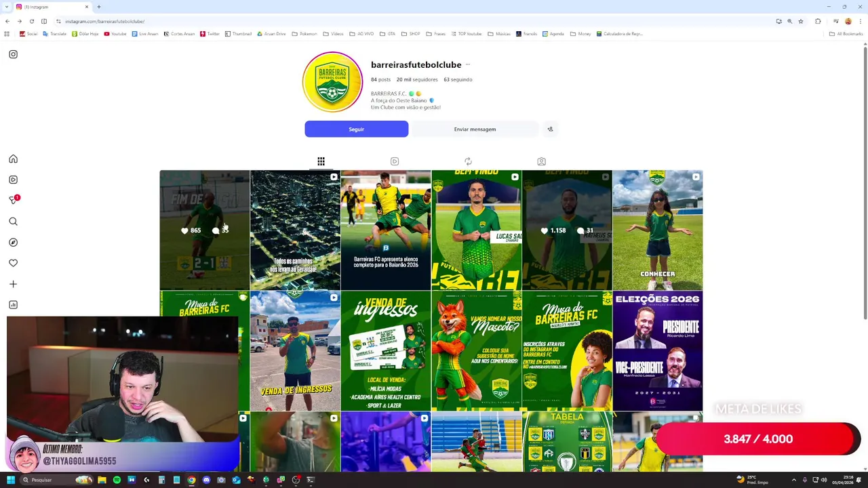The height and width of the screenshot is (488, 868).
Task: Open the aerial city night post
Action: [295, 230]
